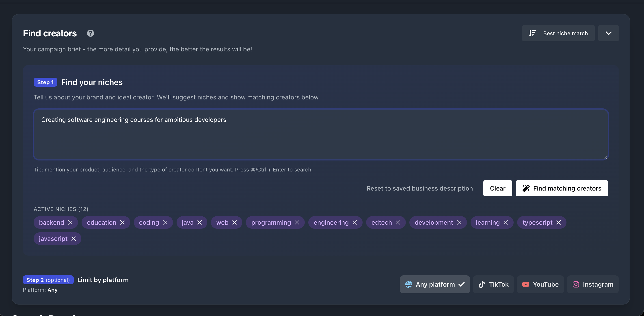Limit results to YouTube
The height and width of the screenshot is (316, 644).
tap(540, 284)
